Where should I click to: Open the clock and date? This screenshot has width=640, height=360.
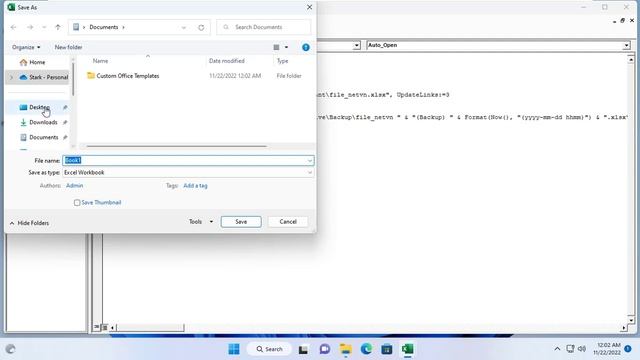tap(607, 349)
